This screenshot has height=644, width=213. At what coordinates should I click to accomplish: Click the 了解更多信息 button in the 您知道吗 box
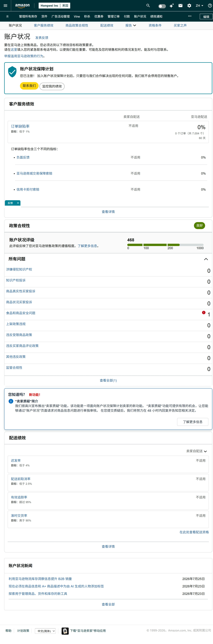pos(192,422)
